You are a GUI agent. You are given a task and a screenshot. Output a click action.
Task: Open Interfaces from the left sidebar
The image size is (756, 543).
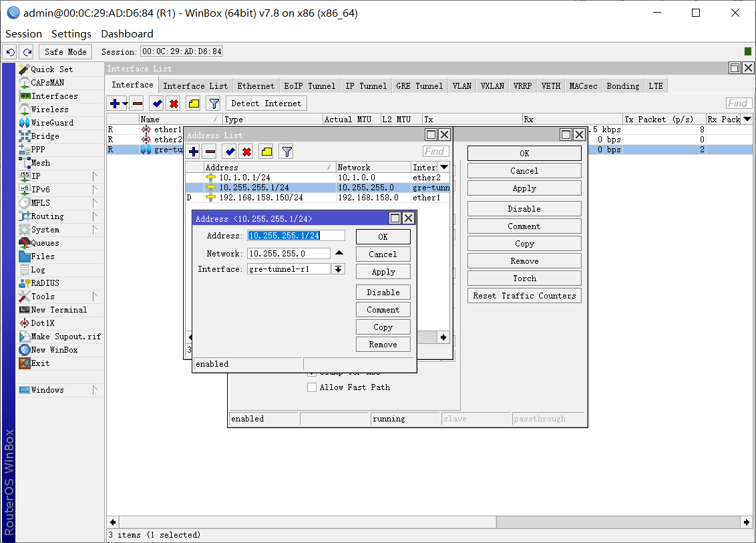[x=60, y=96]
